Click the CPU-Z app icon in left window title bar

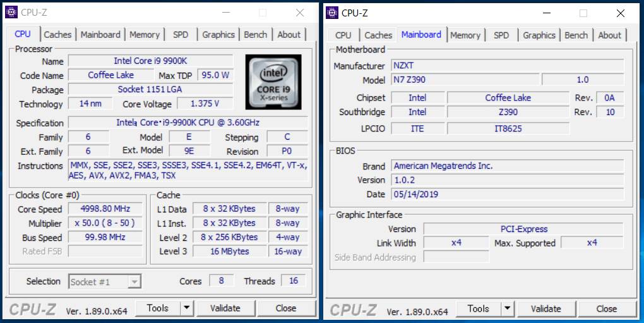11,13
